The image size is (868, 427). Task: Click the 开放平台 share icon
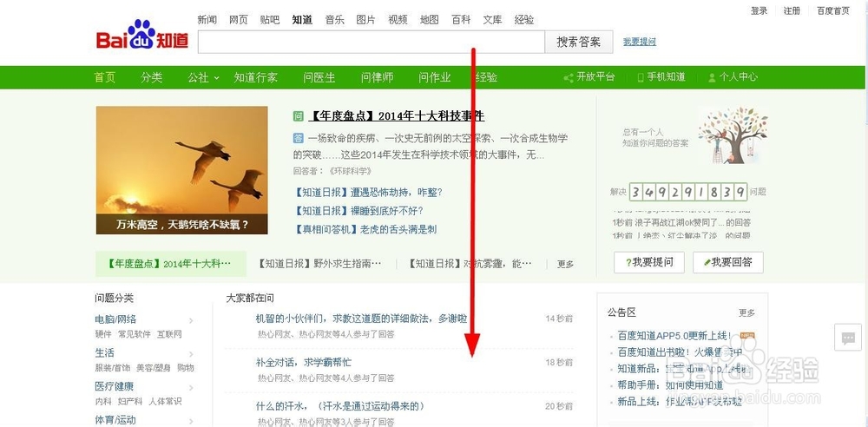(569, 77)
